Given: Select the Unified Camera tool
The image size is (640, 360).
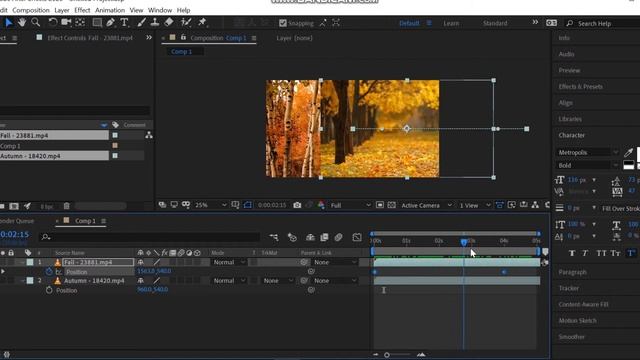Looking at the screenshot, I should 66,22.
